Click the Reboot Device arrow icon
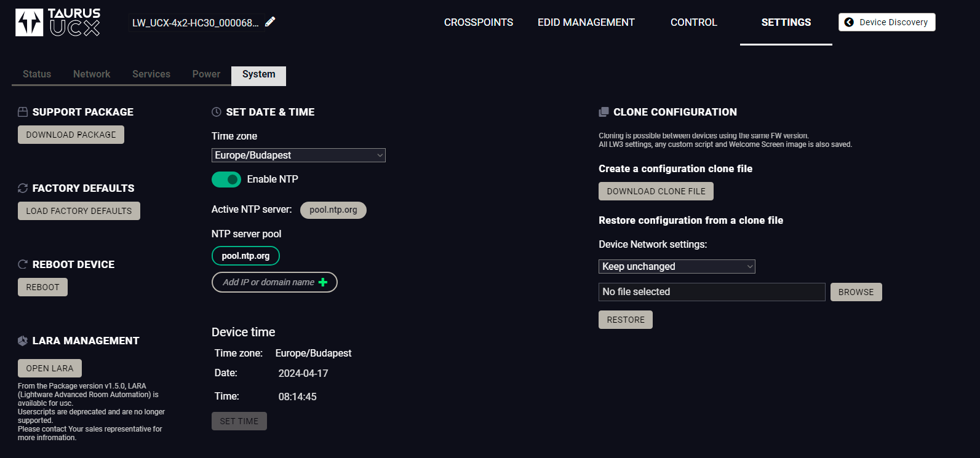Viewport: 980px width, 458px height. pos(23,264)
